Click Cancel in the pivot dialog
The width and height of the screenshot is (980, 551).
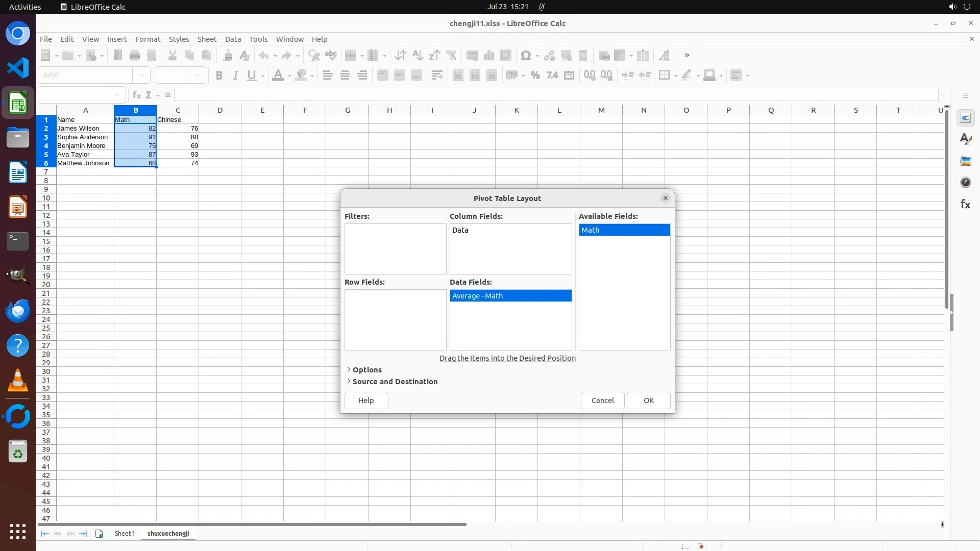pos(602,400)
